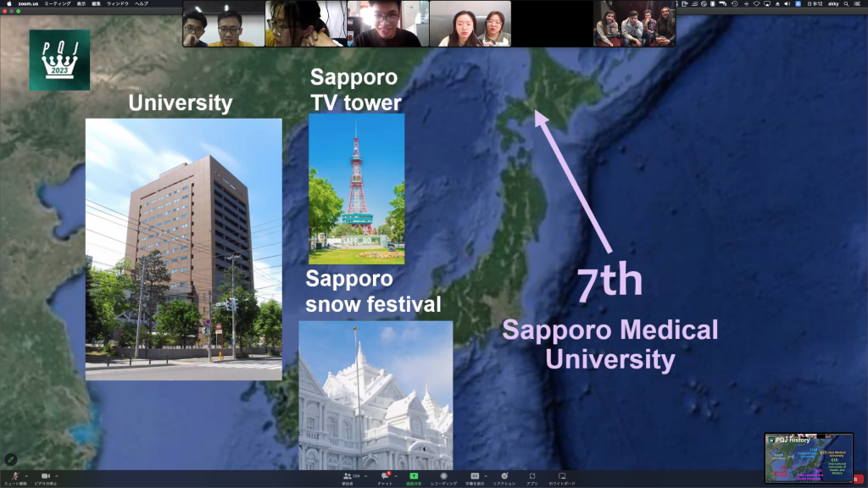Expand audio options arrow next to mute

click(x=25, y=475)
